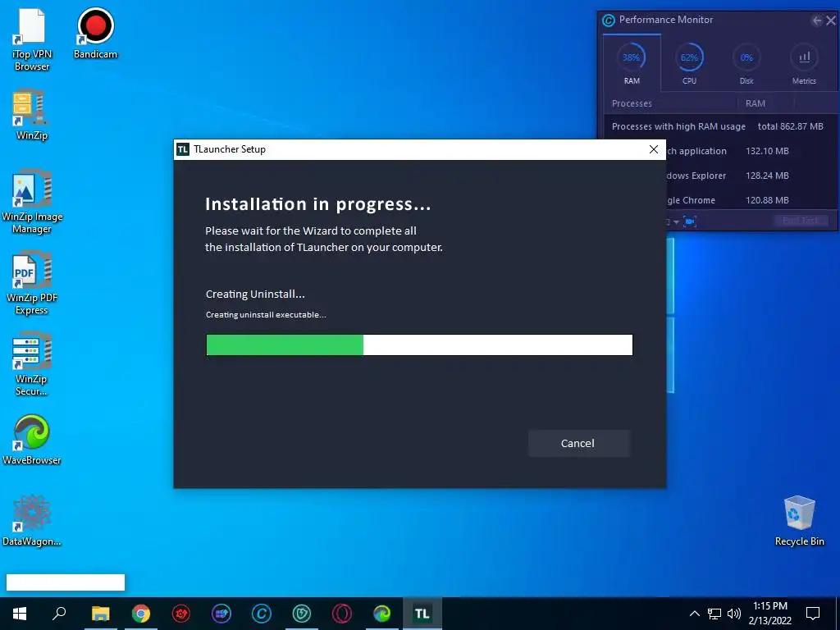Switch to the Disk tab in Performance Monitor
The width and height of the screenshot is (840, 630).
coord(746,63)
